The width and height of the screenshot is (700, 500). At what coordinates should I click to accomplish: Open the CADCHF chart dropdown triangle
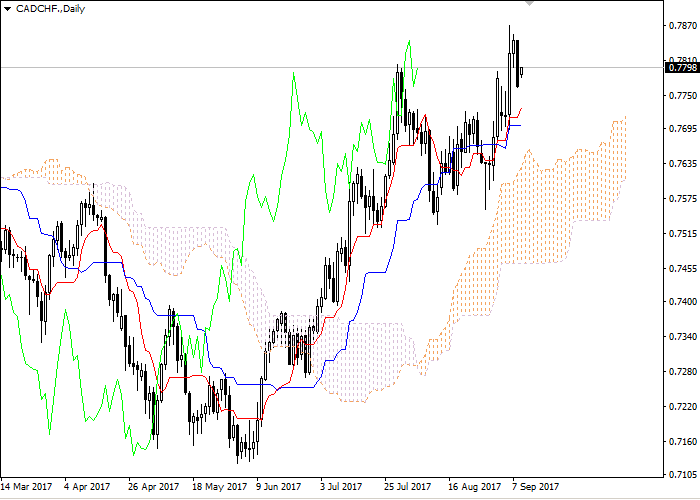[x=7, y=9]
